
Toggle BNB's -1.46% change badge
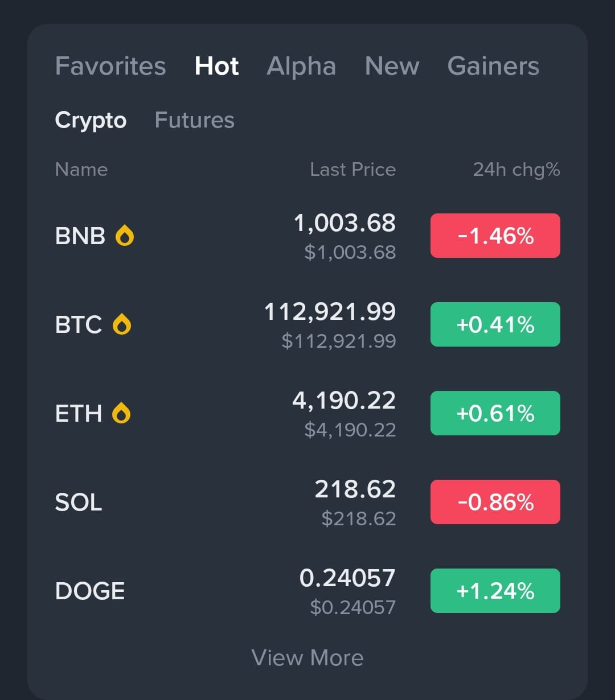click(495, 236)
